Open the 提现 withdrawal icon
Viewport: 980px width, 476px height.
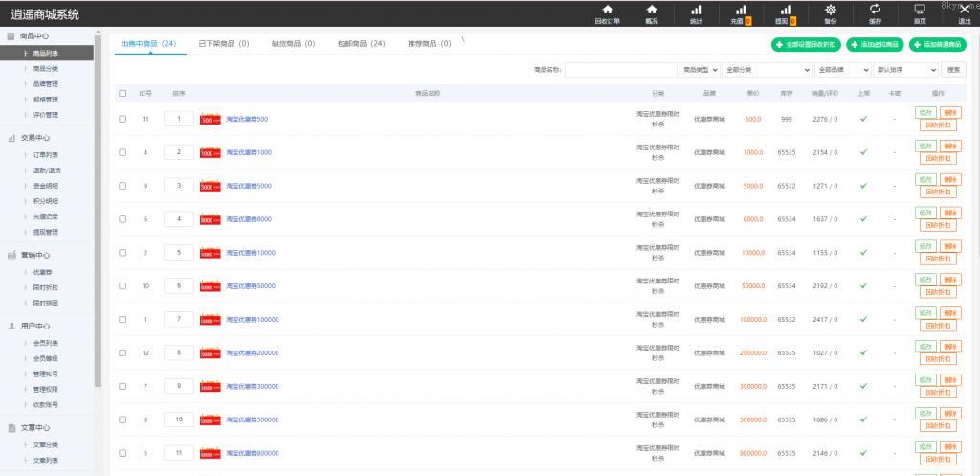point(785,13)
